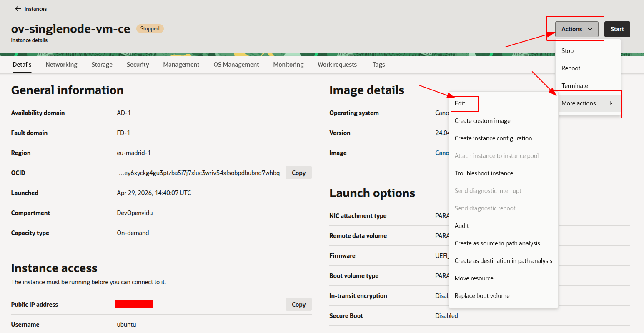The height and width of the screenshot is (333, 644).
Task: Switch to the Storage tab
Action: point(102,65)
